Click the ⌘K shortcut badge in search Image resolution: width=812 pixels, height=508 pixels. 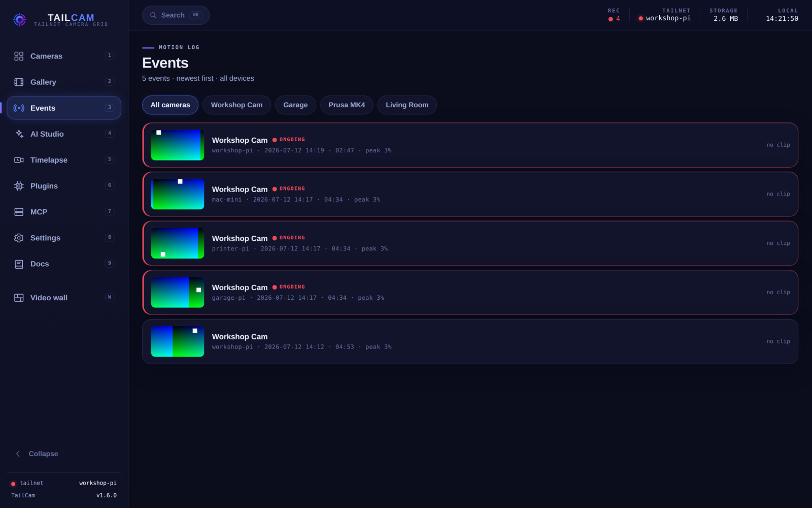196,15
